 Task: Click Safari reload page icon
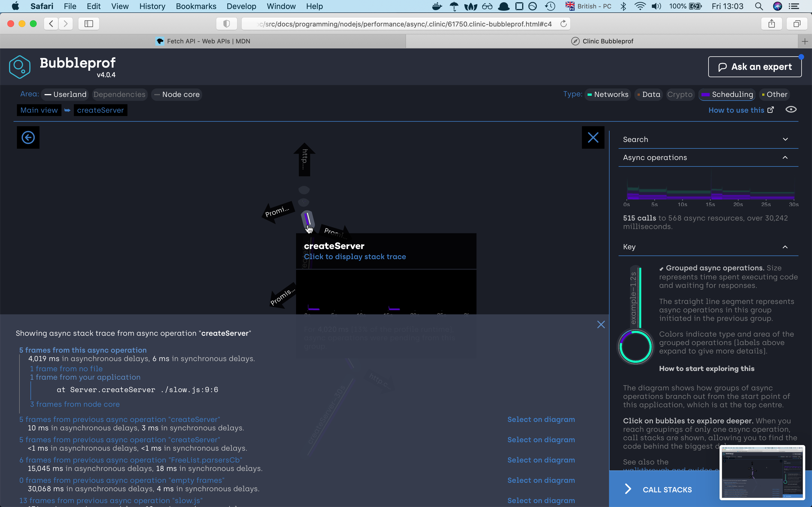(x=564, y=24)
